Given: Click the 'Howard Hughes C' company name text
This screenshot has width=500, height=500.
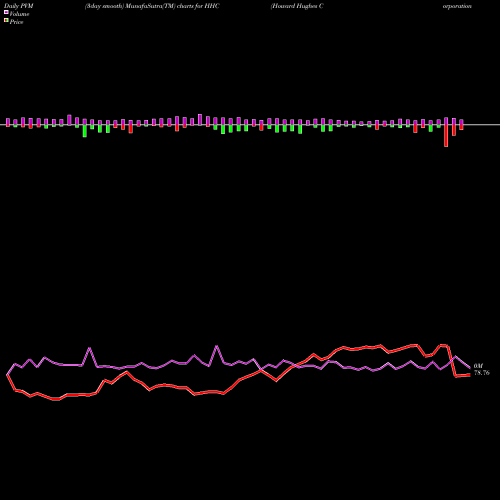Looking at the screenshot, I should pos(297,6).
